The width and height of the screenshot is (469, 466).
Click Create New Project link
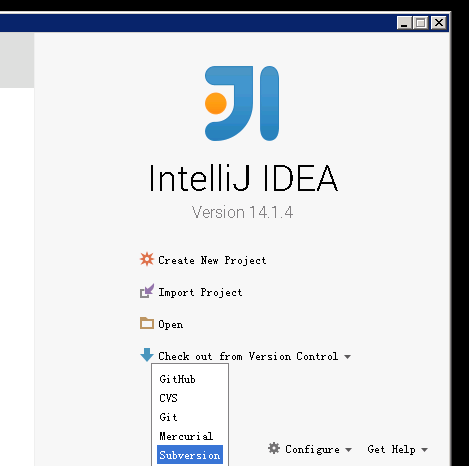(x=212, y=260)
